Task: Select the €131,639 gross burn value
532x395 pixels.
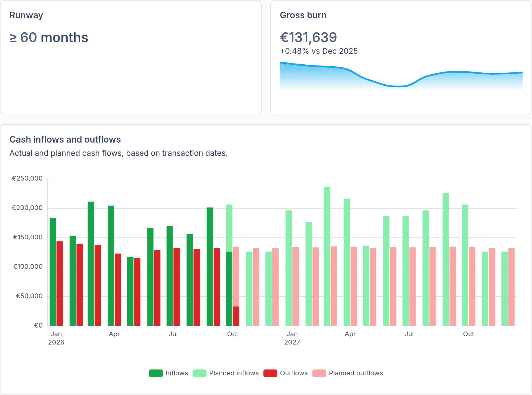Action: click(308, 37)
